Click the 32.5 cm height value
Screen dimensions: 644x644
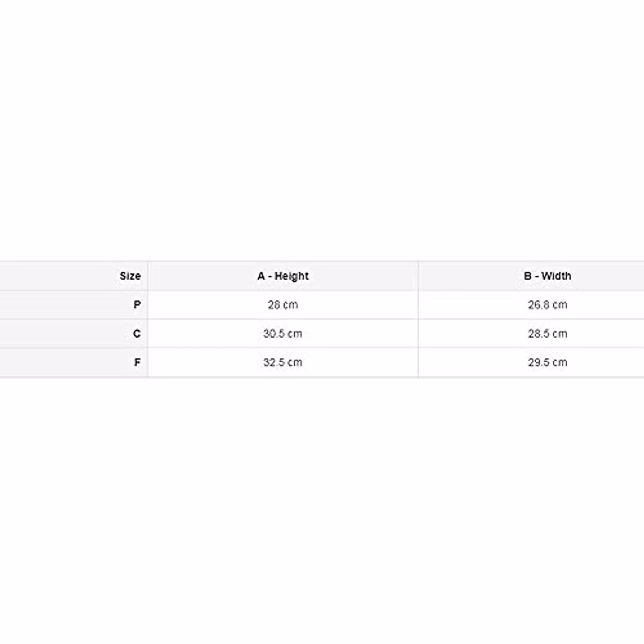point(283,362)
